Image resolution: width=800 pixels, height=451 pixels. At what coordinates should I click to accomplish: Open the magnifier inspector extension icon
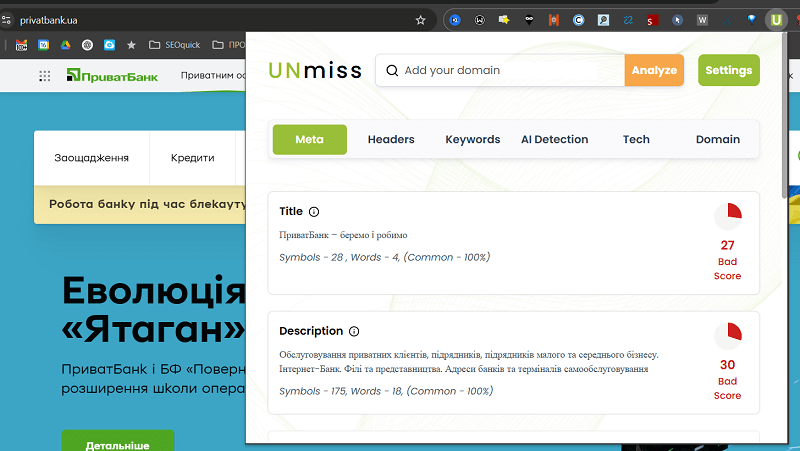603,20
